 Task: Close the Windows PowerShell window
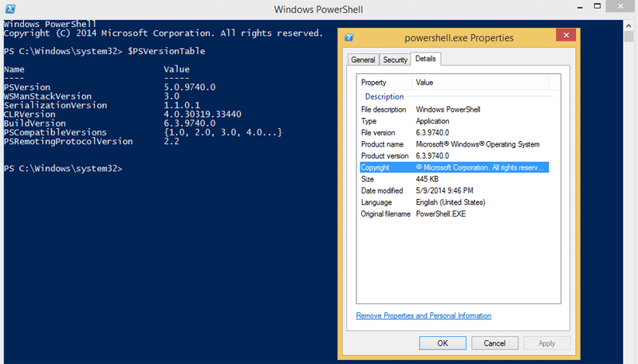[x=620, y=6]
